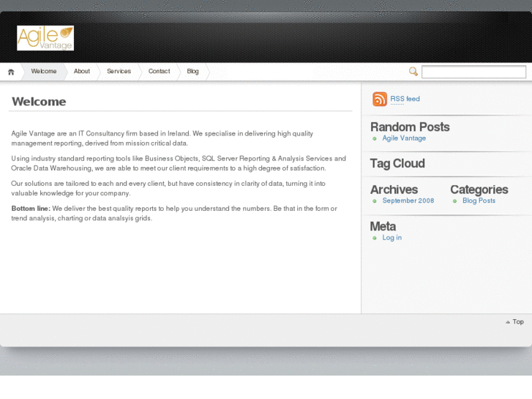This screenshot has width=532, height=399.
Task: Go to home via house icon
Action: (11, 72)
